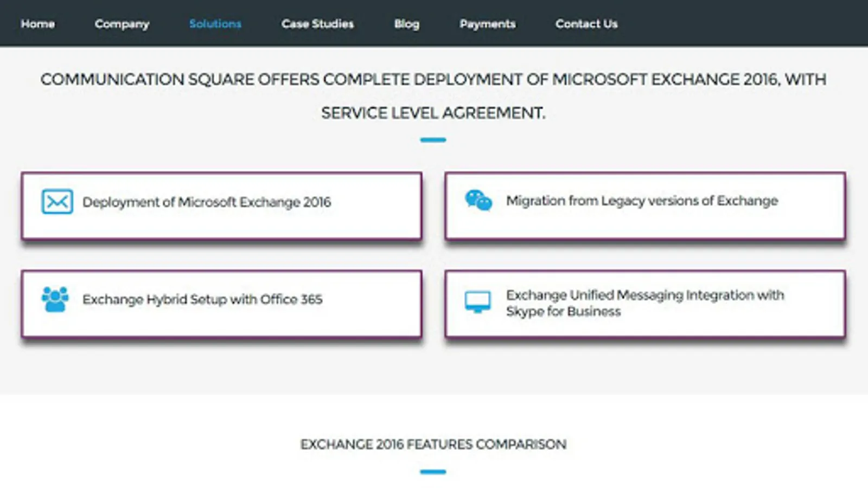Image resolution: width=868 pixels, height=488 pixels.
Task: Click the monitor icon for Unified Messaging
Action: click(478, 302)
